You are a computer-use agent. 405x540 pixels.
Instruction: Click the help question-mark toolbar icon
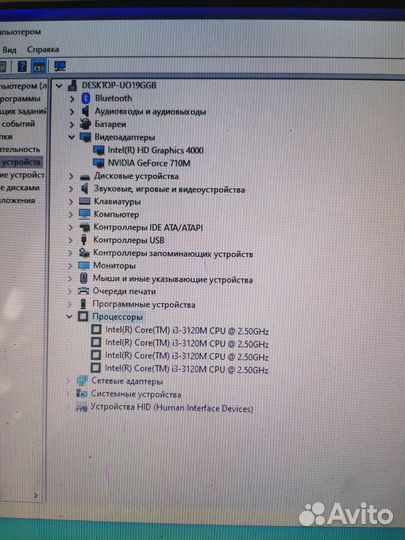point(22,66)
